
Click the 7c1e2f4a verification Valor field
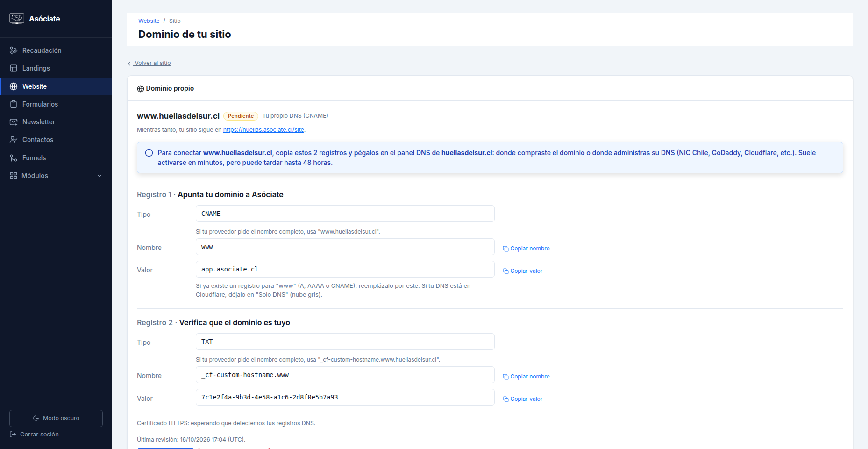pyautogui.click(x=345, y=397)
